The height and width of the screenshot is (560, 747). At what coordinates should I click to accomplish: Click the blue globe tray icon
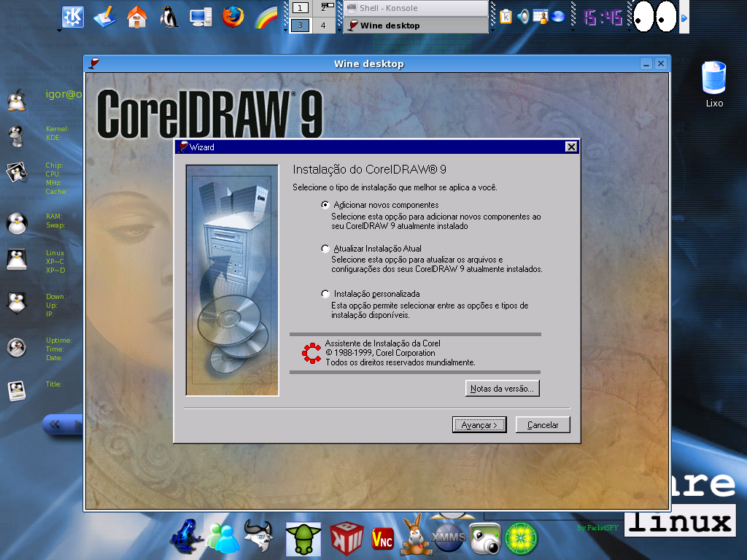click(558, 17)
